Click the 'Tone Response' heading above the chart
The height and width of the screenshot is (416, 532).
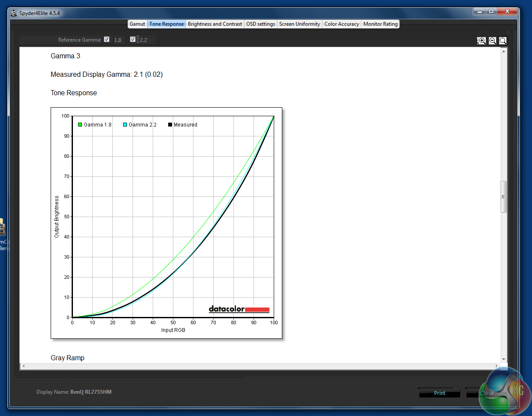[x=74, y=93]
